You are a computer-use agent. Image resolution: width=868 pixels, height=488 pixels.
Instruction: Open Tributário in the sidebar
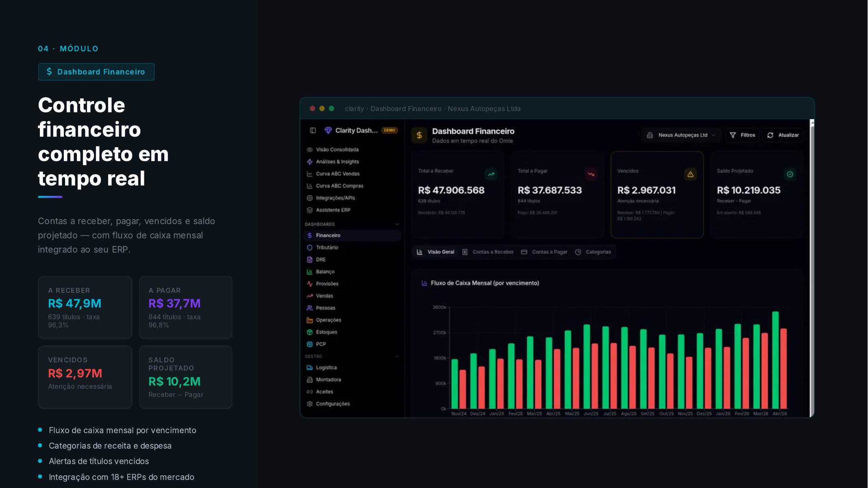352,248
